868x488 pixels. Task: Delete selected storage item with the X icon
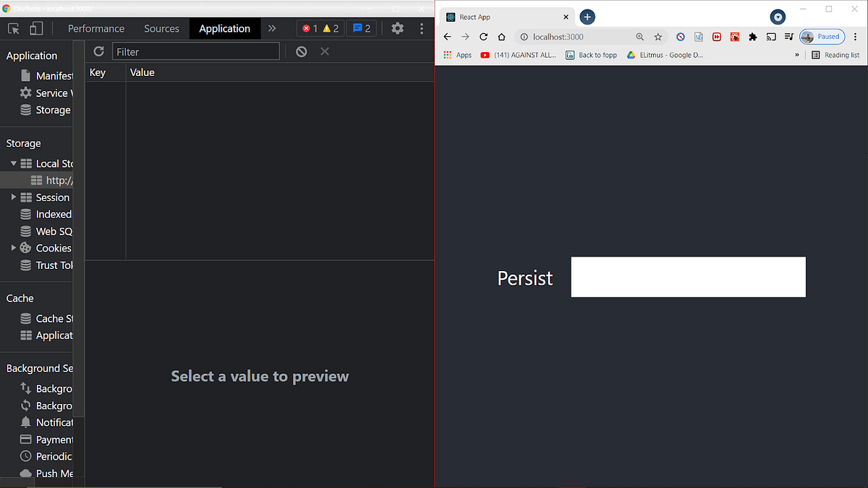(324, 51)
